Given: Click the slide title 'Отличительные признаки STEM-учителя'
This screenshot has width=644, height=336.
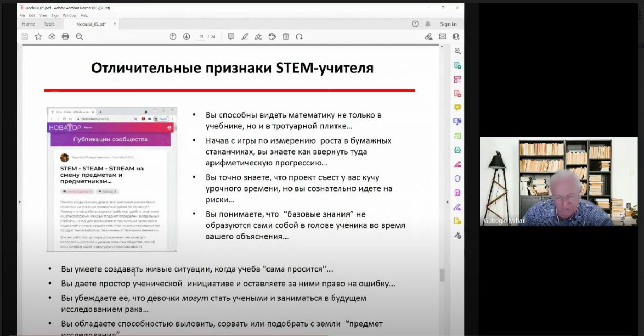Looking at the screenshot, I should pos(232,68).
